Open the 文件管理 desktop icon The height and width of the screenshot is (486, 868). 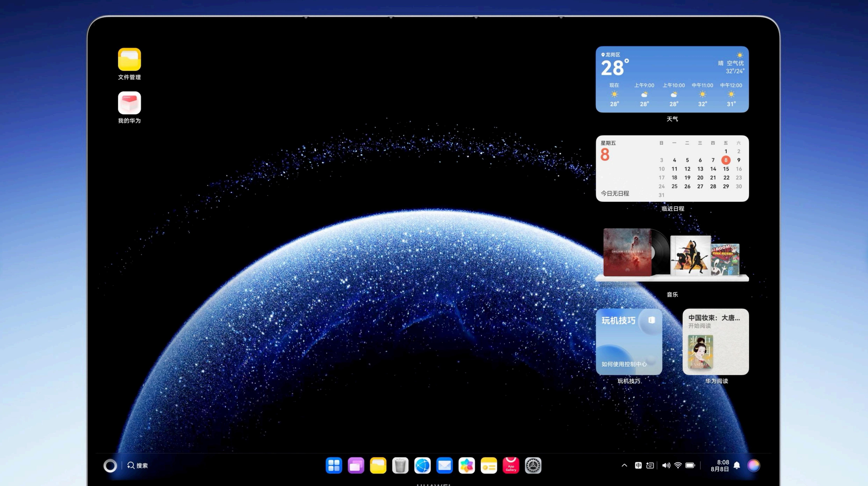(129, 60)
